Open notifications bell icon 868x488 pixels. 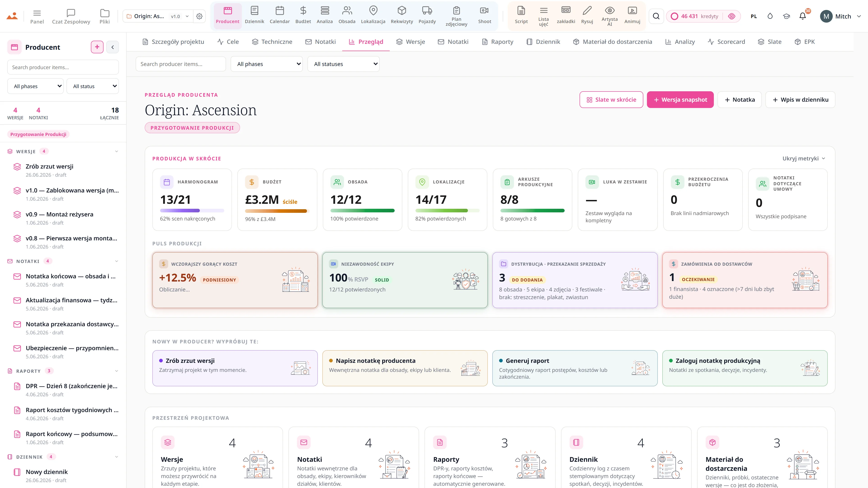point(803,16)
